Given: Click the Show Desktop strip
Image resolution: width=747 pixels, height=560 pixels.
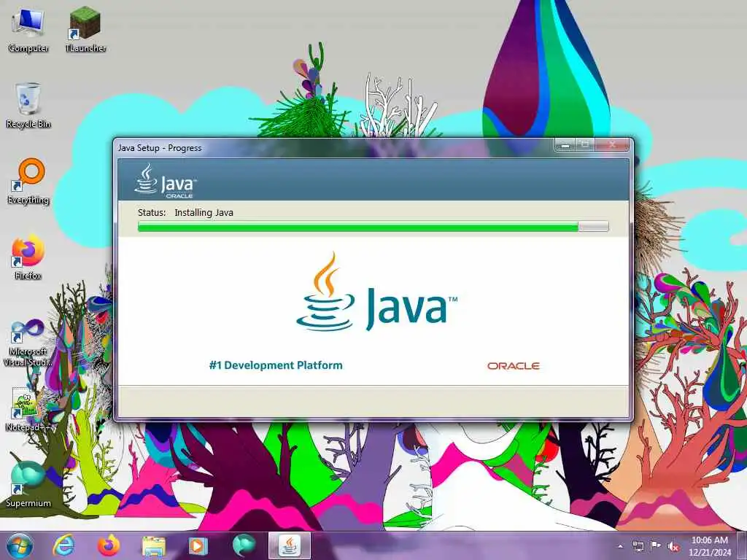Looking at the screenshot, I should point(742,545).
